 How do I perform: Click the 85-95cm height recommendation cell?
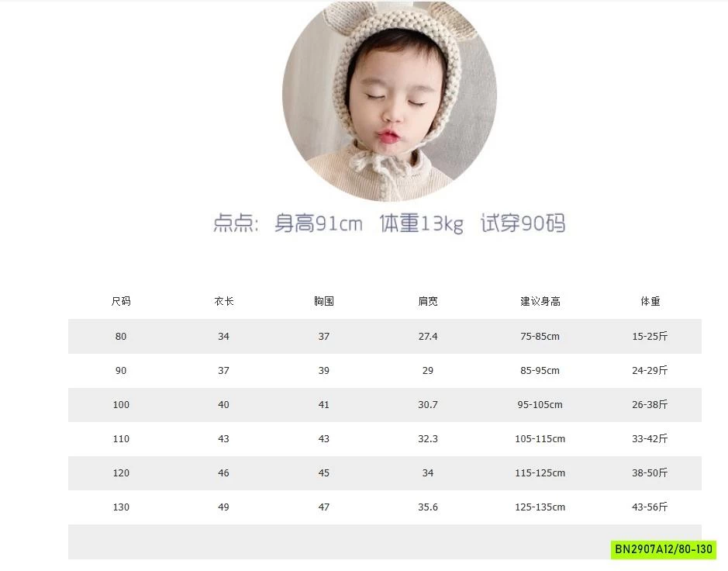(540, 370)
